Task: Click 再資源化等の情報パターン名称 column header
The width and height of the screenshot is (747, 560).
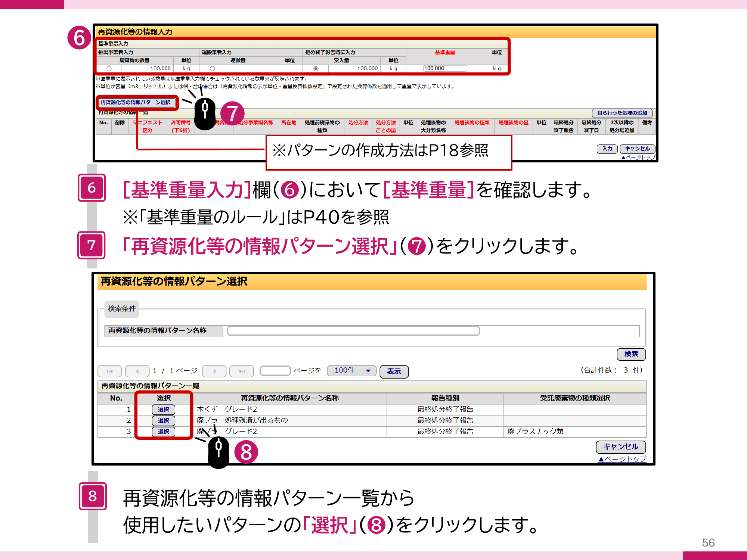Action: pyautogui.click(x=289, y=398)
